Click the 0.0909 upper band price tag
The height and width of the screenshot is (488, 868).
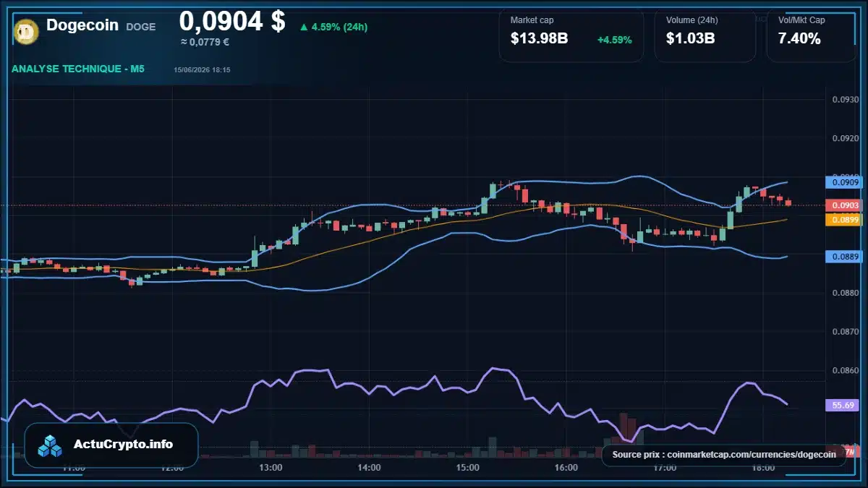pyautogui.click(x=843, y=182)
